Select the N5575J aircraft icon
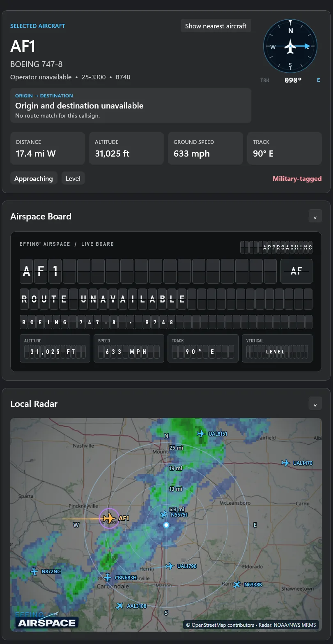Viewport: 333px width, 644px height. point(164,515)
